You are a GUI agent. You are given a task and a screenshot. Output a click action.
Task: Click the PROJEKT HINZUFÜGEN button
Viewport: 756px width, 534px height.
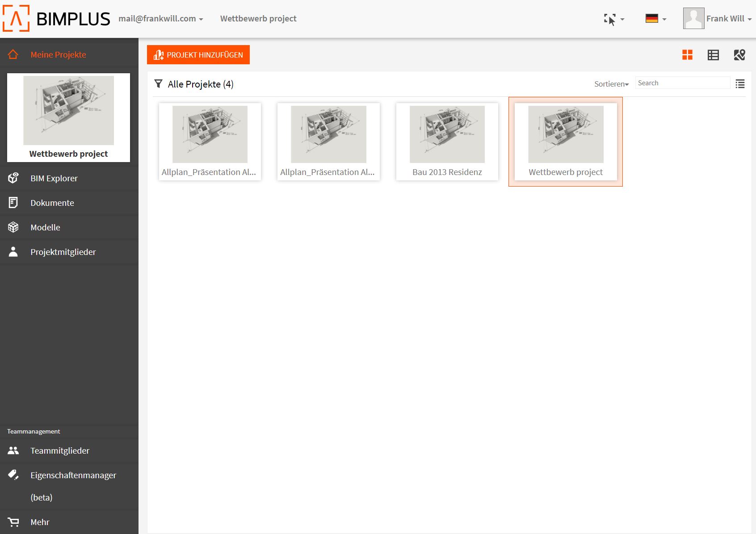[x=198, y=55]
